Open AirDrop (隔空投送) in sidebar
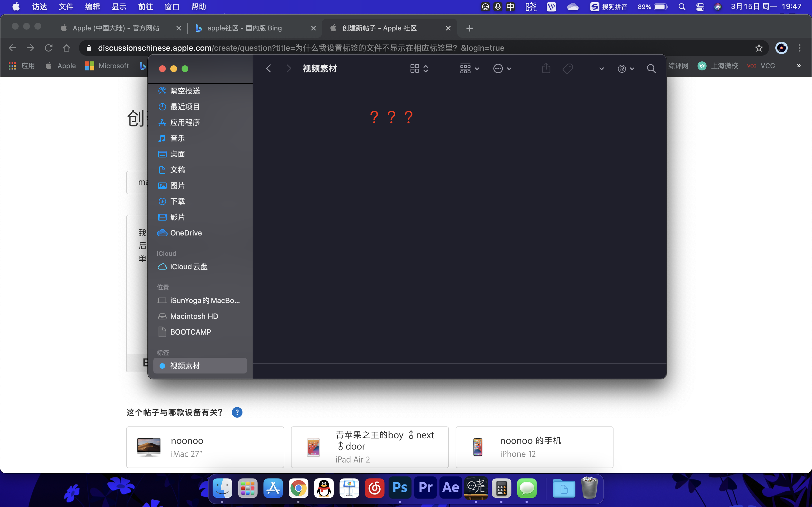812x507 pixels. 185,91
